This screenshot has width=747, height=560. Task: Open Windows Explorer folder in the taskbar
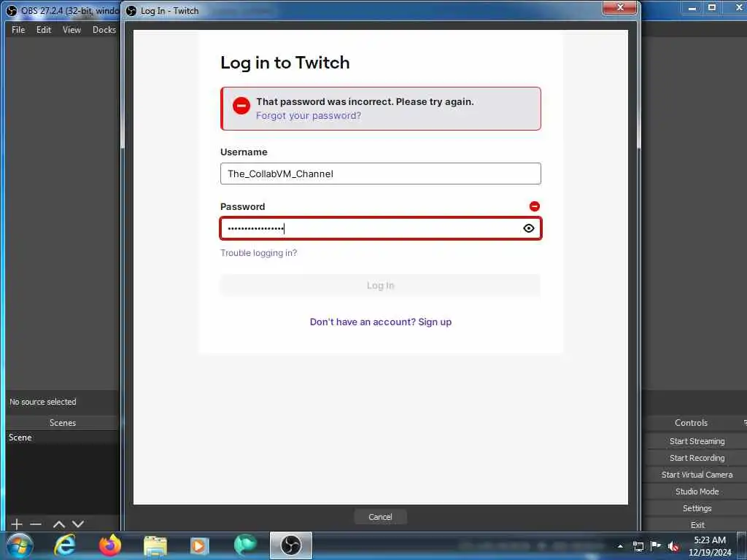coord(155,545)
